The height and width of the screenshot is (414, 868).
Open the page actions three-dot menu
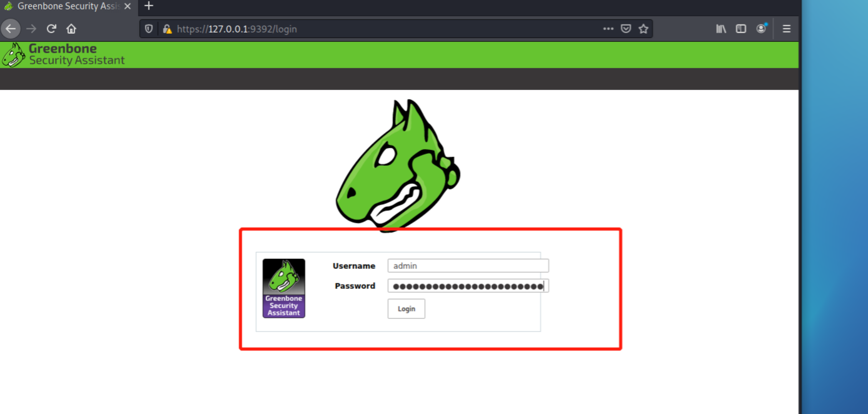coord(608,29)
